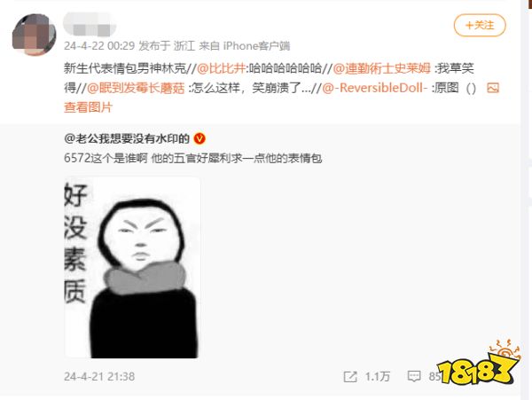Open @-ReversibleDoll- user mention
532x400 pixels.
point(374,88)
